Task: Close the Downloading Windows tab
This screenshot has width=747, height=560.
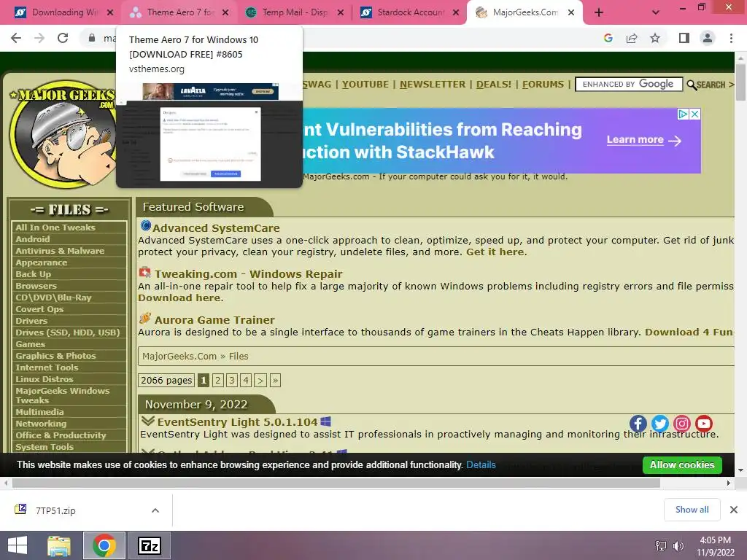Action: pyautogui.click(x=110, y=13)
